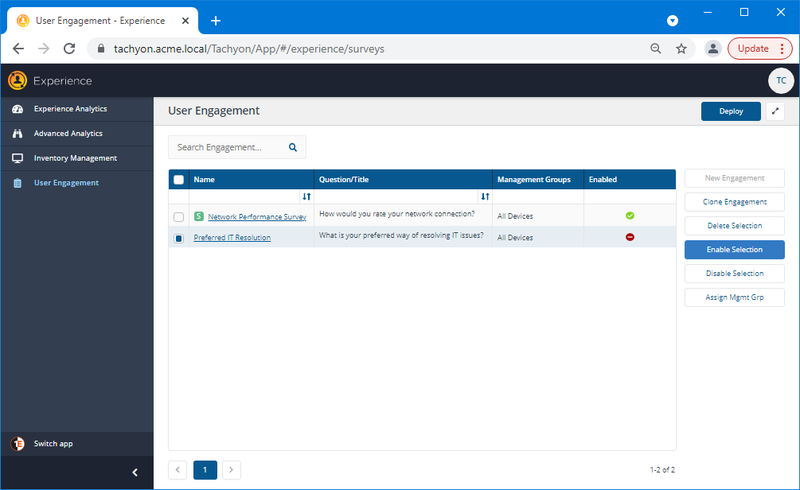Image resolution: width=800 pixels, height=490 pixels.
Task: Click the expand fullscreen icon beside Deploy
Action: [x=775, y=112]
